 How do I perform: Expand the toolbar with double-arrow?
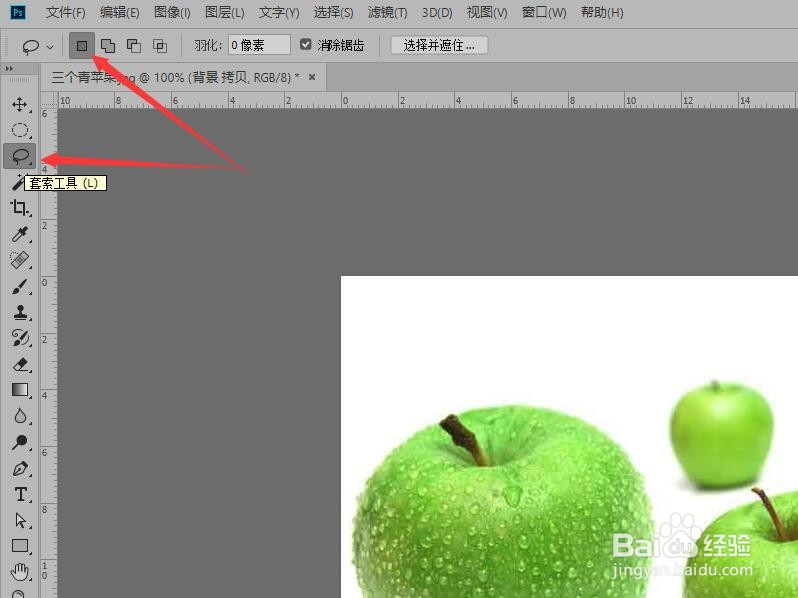(9, 68)
